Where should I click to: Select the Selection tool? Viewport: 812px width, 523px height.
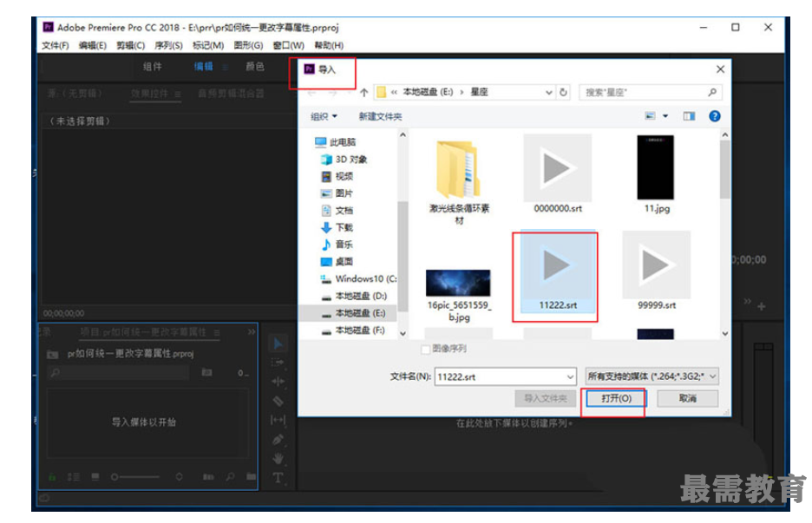278,344
